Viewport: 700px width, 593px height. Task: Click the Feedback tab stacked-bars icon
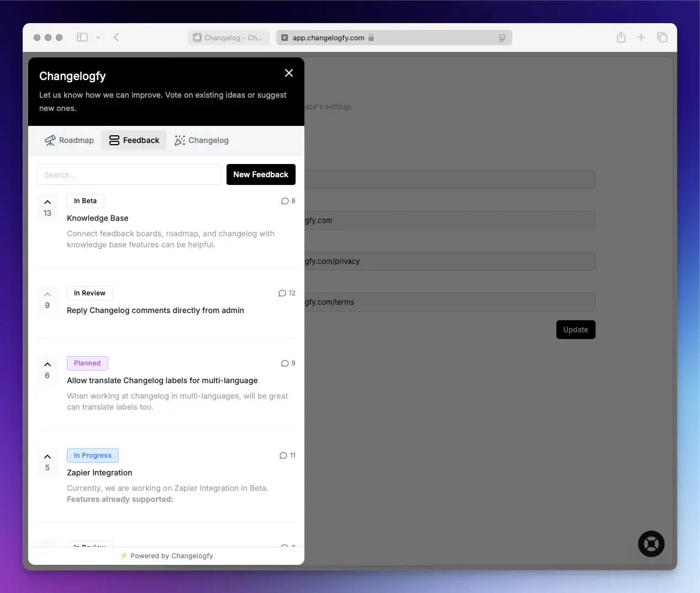point(114,140)
